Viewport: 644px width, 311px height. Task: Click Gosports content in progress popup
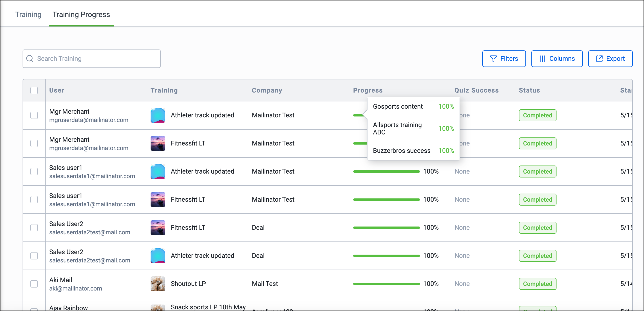[x=397, y=107]
